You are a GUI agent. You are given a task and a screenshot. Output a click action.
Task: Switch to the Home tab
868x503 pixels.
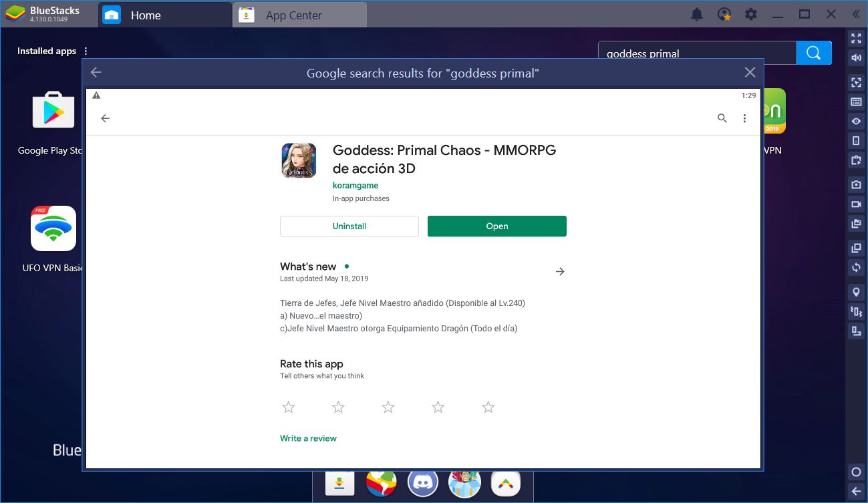[164, 15]
